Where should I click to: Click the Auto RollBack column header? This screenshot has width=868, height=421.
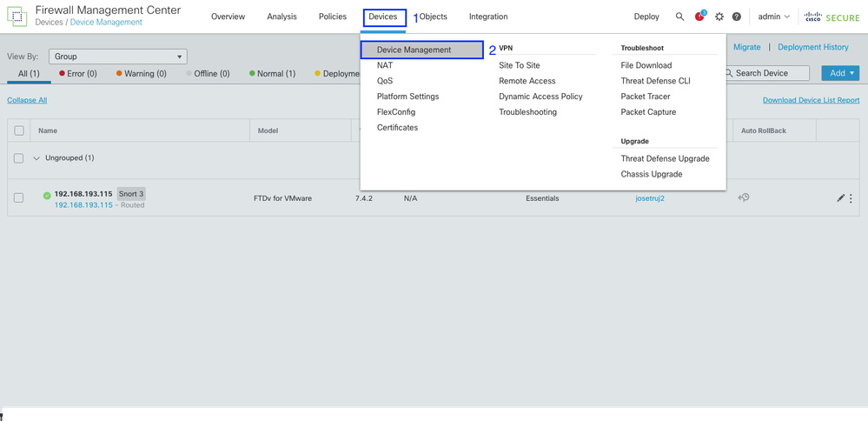click(764, 130)
